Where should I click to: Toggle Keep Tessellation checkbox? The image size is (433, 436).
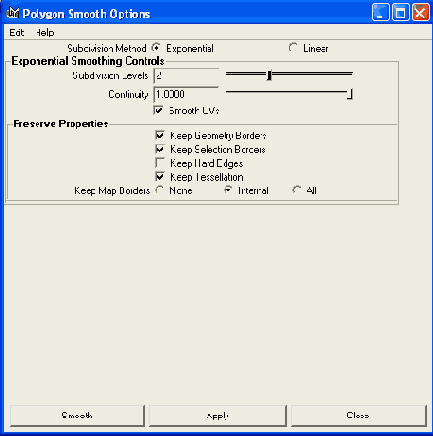point(160,177)
